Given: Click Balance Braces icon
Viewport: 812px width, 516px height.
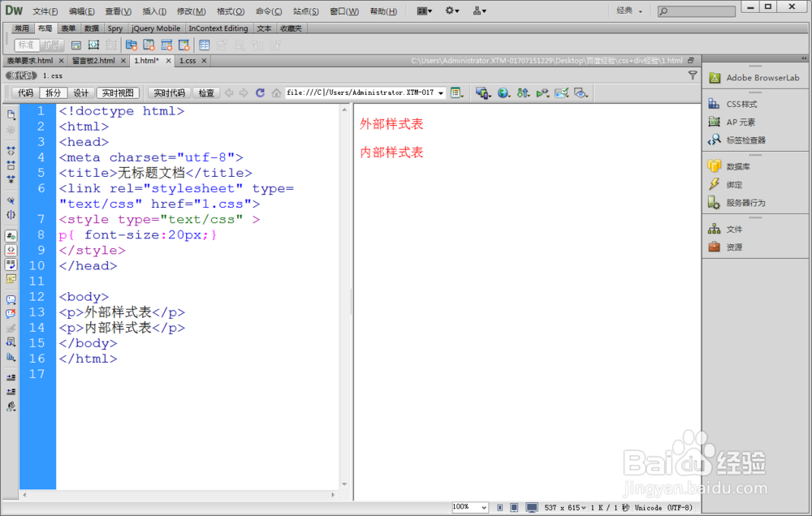Looking at the screenshot, I should [x=11, y=214].
